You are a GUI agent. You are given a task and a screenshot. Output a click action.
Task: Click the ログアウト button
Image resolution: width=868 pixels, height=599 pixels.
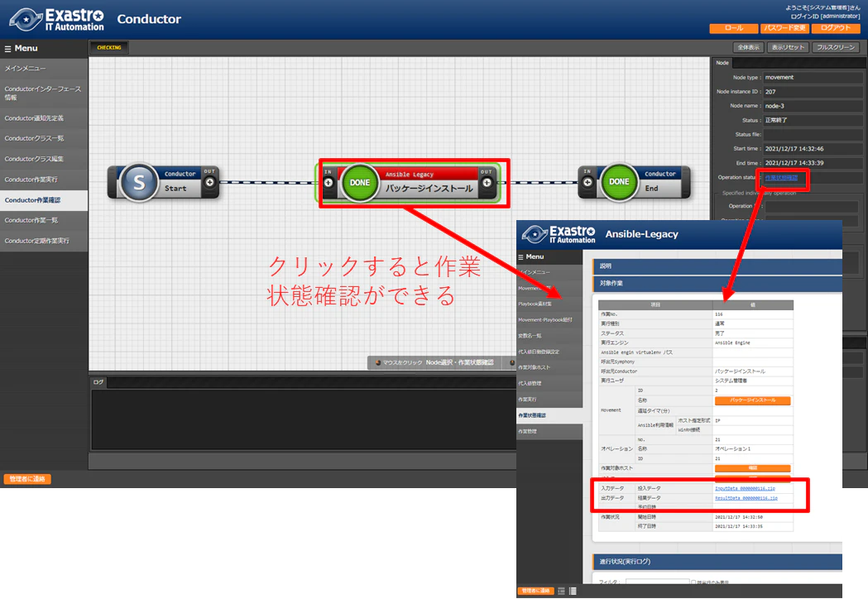836,28
